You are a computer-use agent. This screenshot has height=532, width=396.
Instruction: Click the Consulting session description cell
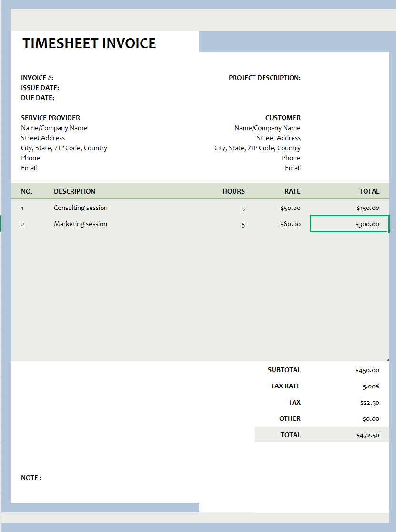click(81, 208)
